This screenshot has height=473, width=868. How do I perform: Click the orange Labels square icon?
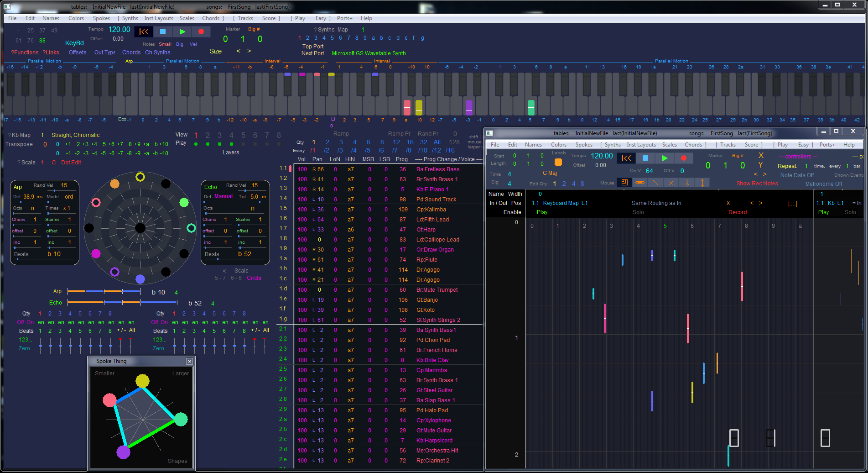[x=558, y=162]
